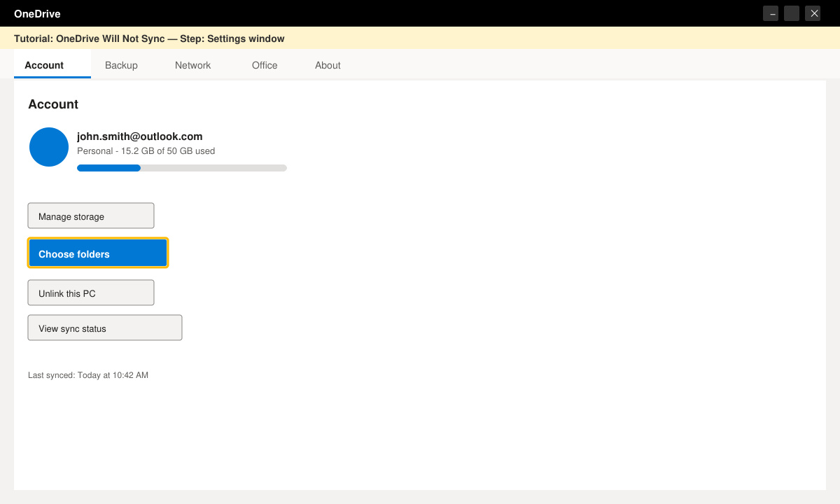The image size is (840, 504).
Task: Close the OneDrive settings window
Action: point(813,13)
